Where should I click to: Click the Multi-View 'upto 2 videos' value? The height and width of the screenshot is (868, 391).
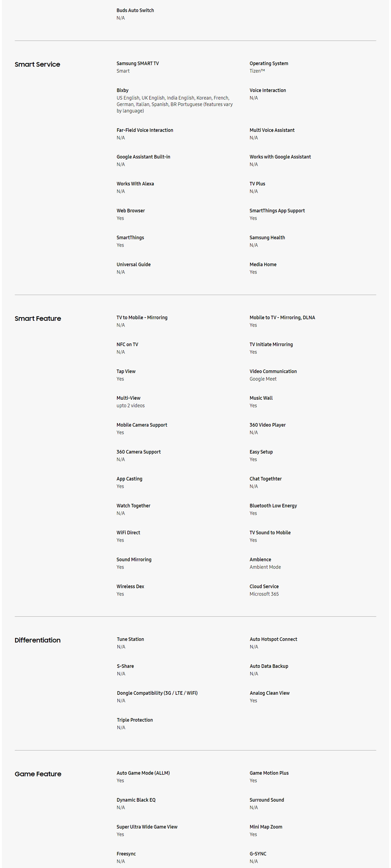click(130, 406)
